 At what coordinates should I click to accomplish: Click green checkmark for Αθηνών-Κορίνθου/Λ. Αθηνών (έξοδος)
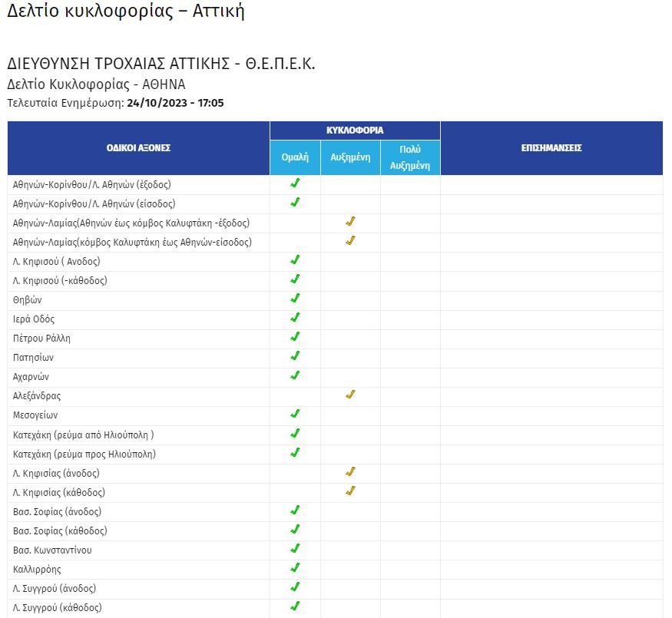(295, 183)
